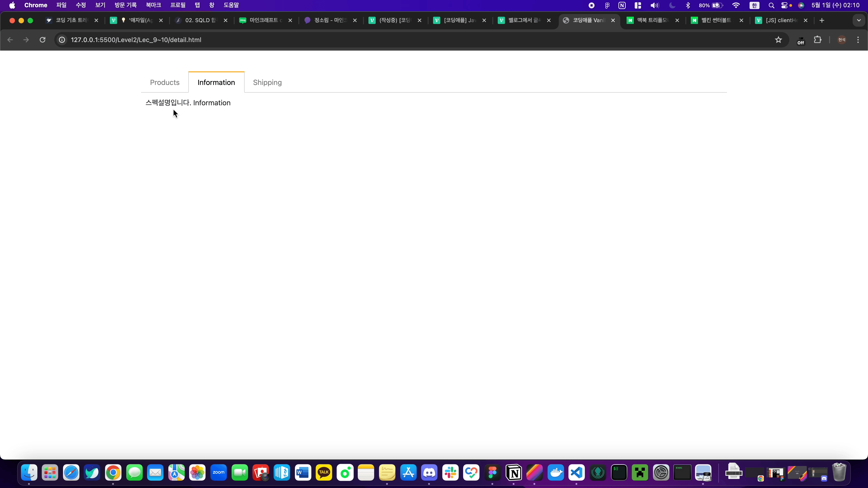Open Wi-Fi status dropdown
868x488 pixels.
[x=736, y=5]
